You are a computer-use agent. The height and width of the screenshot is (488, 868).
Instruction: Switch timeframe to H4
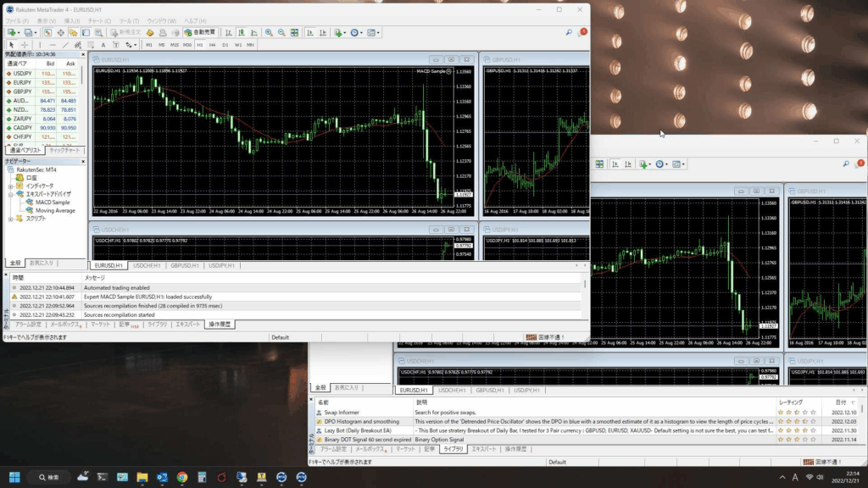[212, 45]
